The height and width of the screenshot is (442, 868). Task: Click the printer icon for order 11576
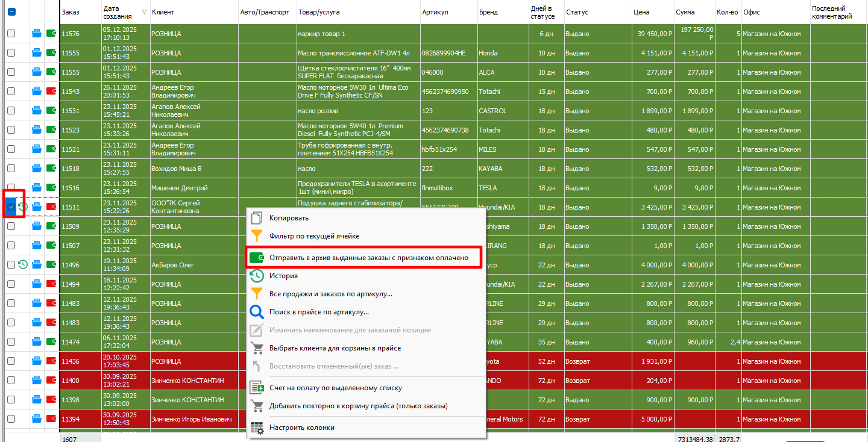click(37, 34)
